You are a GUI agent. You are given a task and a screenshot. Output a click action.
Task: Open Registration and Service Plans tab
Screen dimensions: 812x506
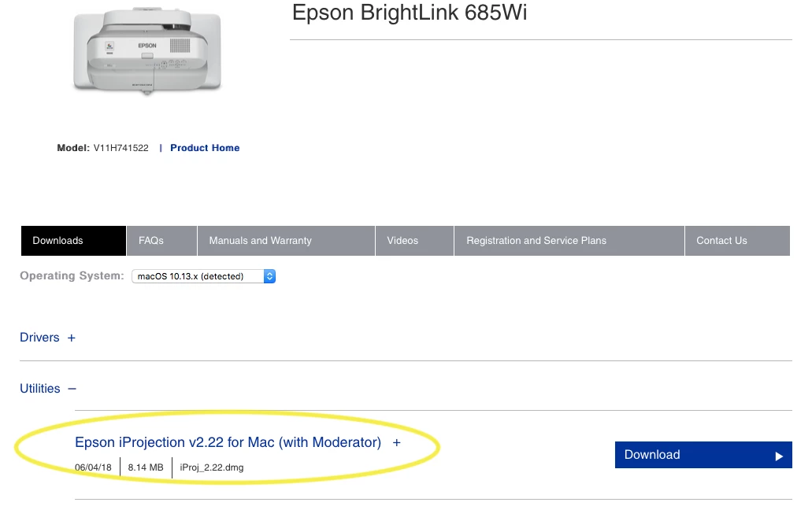[569, 241]
